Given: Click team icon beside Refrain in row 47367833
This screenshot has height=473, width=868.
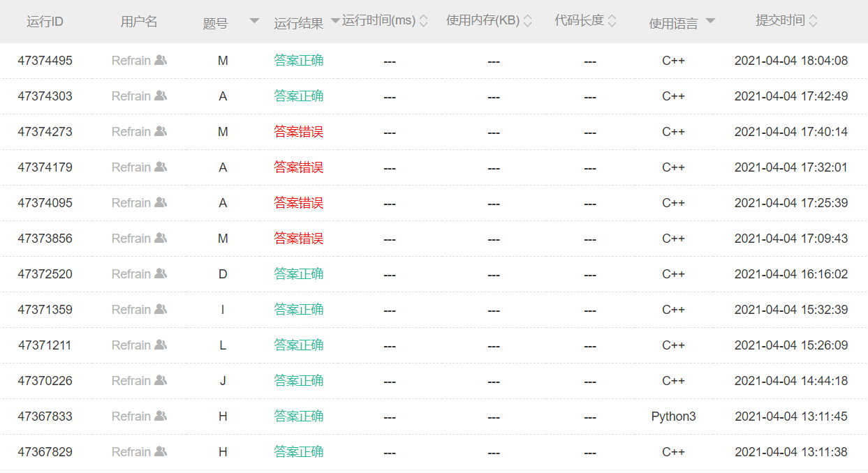Looking at the screenshot, I should click(161, 416).
